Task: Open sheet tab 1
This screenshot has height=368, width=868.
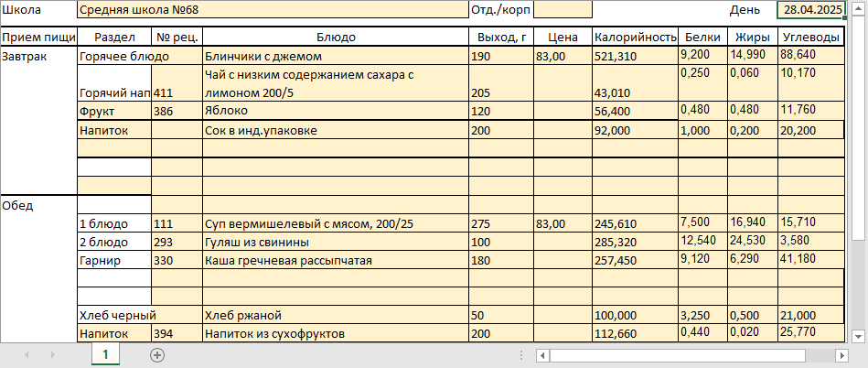Action: [105, 354]
